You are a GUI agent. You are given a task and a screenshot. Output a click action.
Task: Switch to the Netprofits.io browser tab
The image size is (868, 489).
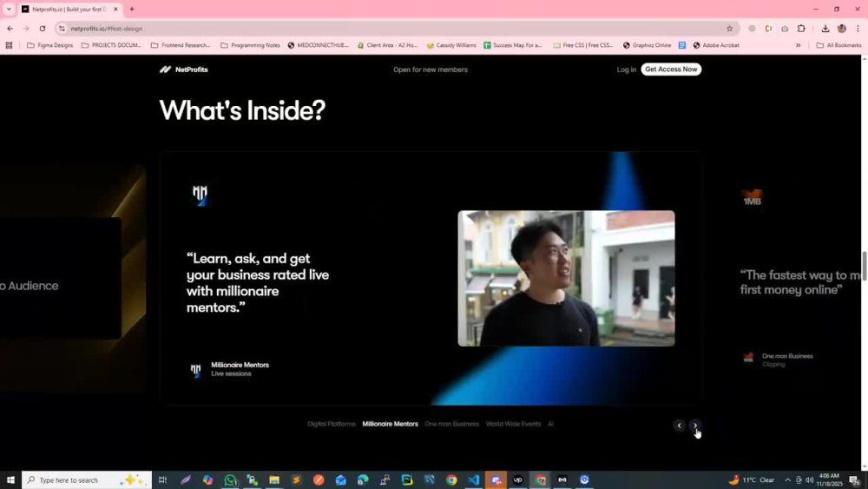69,9
